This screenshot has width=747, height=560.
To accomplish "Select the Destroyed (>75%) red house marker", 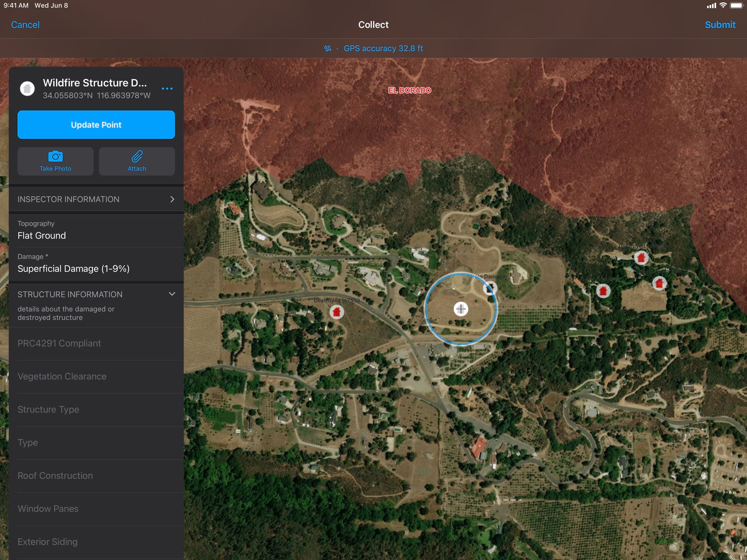I will (x=337, y=312).
